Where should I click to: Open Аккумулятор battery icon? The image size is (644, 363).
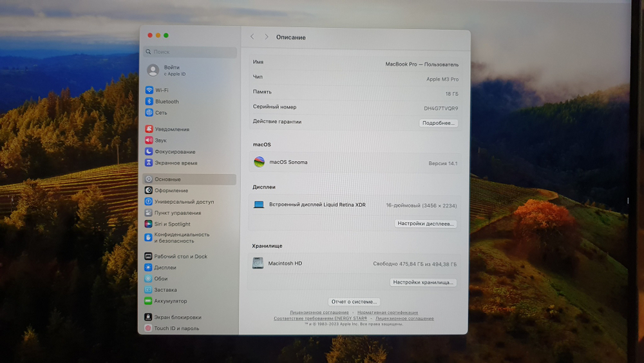pos(148,301)
